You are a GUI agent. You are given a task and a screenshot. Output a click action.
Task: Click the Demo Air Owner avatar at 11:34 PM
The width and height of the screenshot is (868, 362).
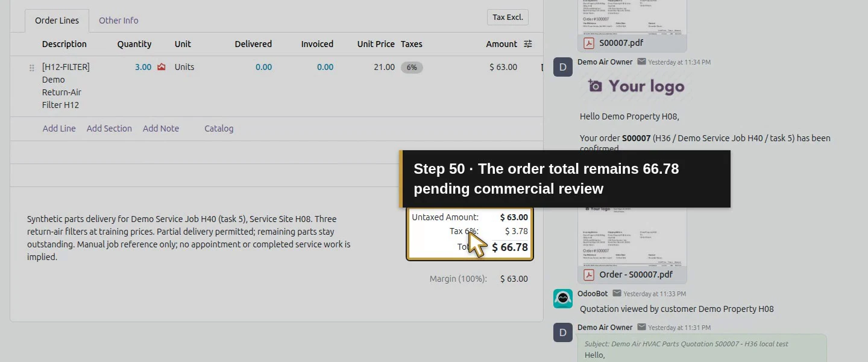563,67
